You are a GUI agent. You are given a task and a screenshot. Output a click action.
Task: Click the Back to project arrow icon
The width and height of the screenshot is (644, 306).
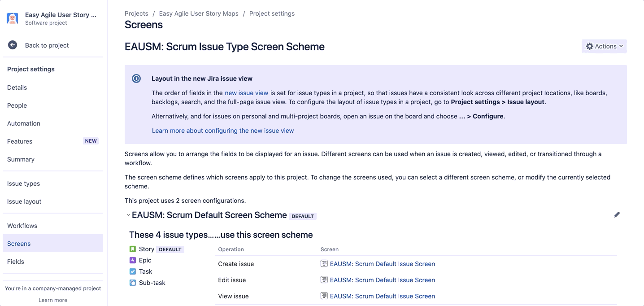(x=13, y=45)
